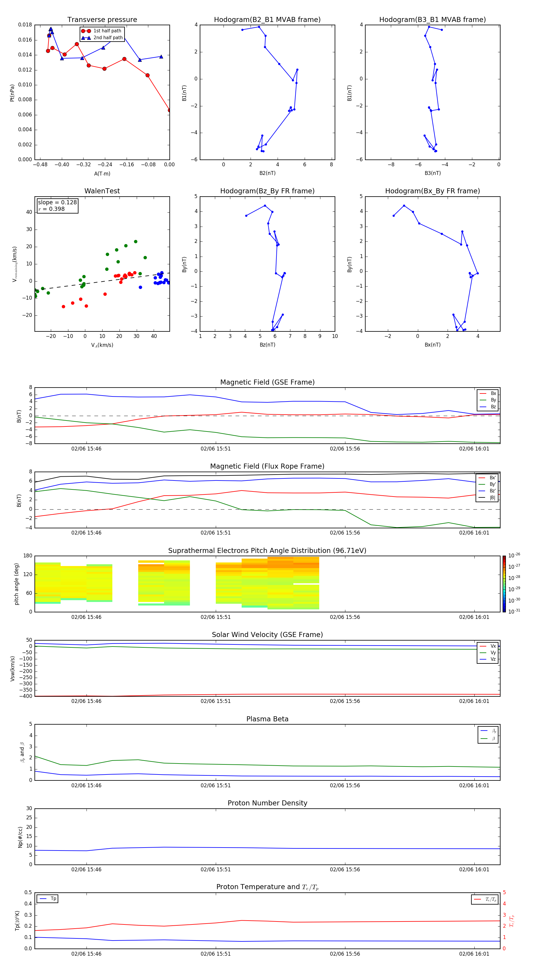Click the Suprathermal Electrons Pitch Angle title
This screenshot has height=980, width=535.
point(267,551)
